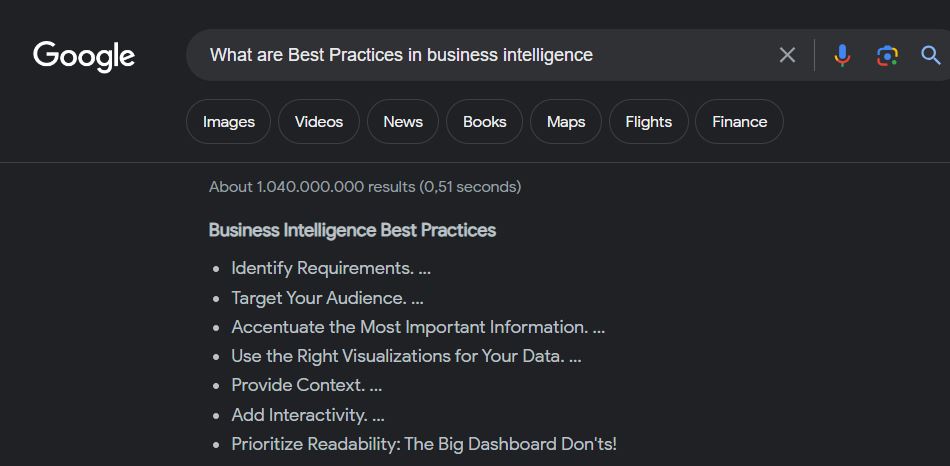
Task: Select the Identify Requirements list item
Action: click(x=330, y=268)
